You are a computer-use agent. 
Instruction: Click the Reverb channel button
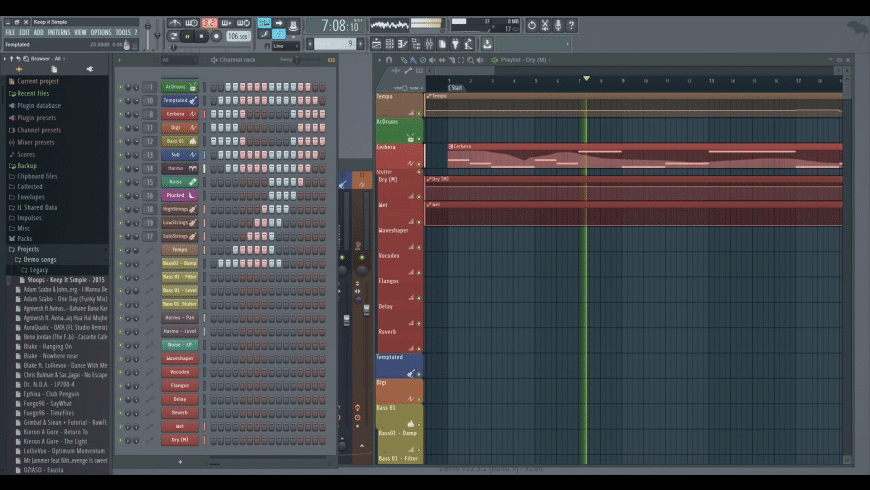pyautogui.click(x=180, y=413)
